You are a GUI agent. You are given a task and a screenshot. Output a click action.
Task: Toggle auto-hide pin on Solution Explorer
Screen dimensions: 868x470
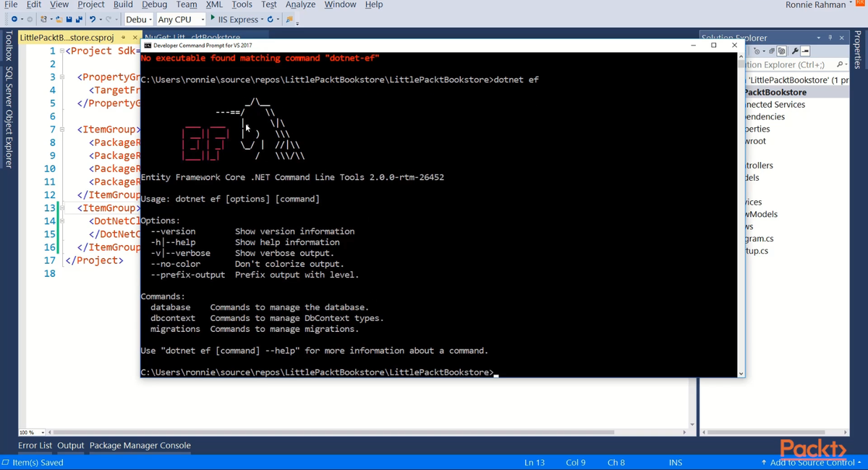point(830,38)
